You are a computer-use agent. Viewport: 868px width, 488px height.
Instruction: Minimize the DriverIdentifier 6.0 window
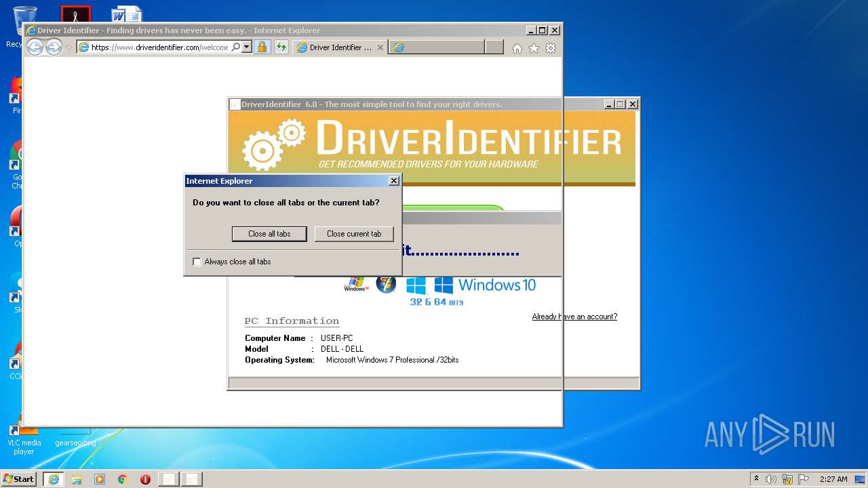609,104
